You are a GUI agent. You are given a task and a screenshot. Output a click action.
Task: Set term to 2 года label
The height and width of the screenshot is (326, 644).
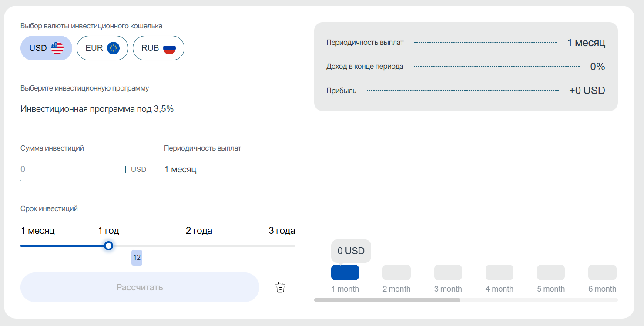(199, 231)
